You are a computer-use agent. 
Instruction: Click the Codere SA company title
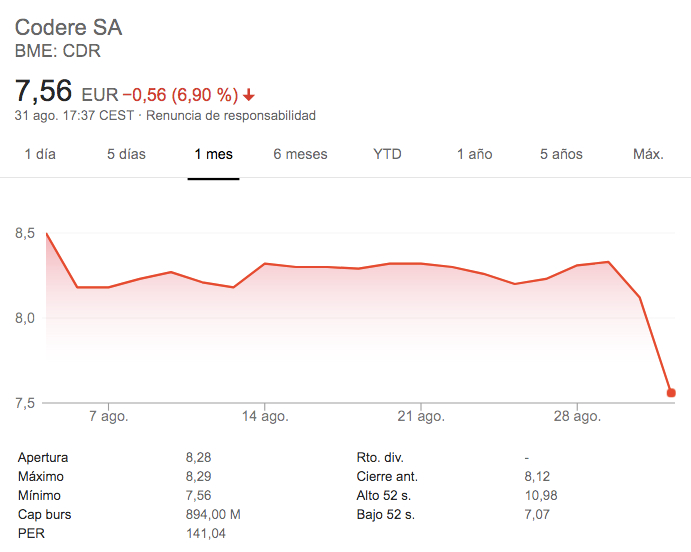coord(68,27)
